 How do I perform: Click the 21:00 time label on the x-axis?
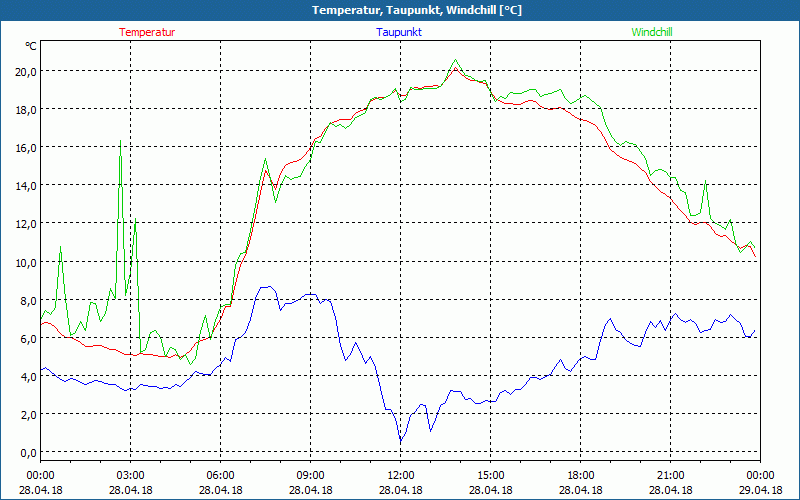click(670, 476)
